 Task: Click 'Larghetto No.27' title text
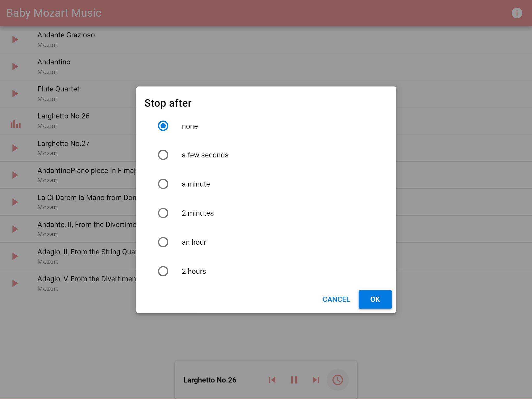click(x=63, y=143)
